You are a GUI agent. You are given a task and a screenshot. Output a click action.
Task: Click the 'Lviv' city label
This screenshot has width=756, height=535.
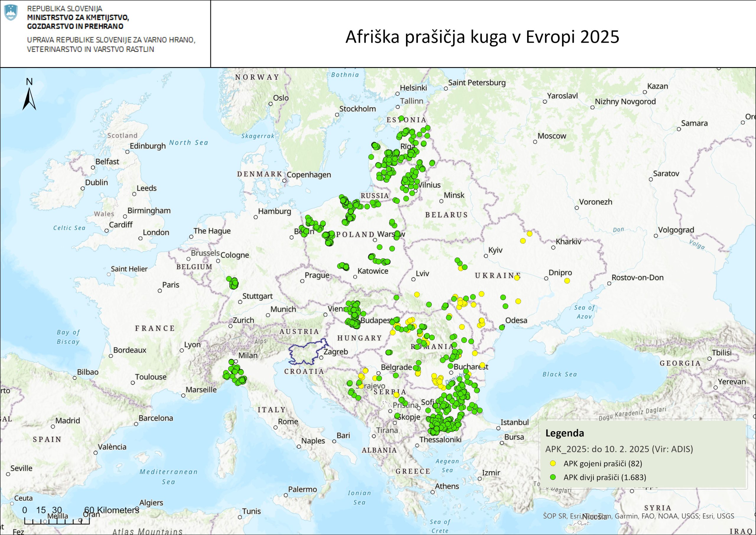click(423, 273)
